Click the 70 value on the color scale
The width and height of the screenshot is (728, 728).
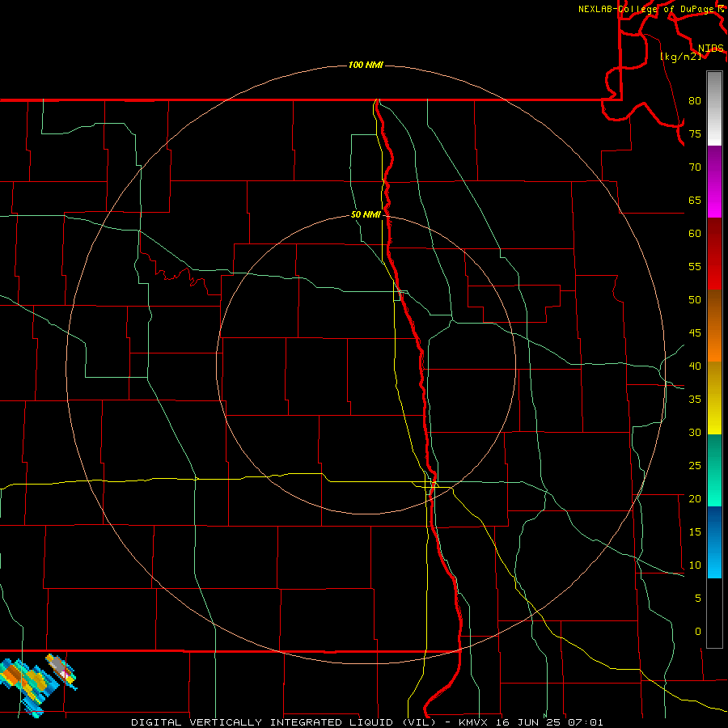(695, 167)
